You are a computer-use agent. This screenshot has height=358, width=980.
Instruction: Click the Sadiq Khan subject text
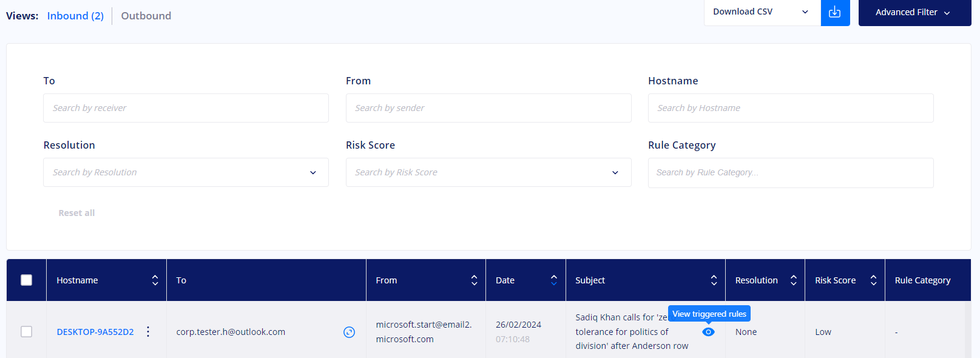tap(632, 331)
